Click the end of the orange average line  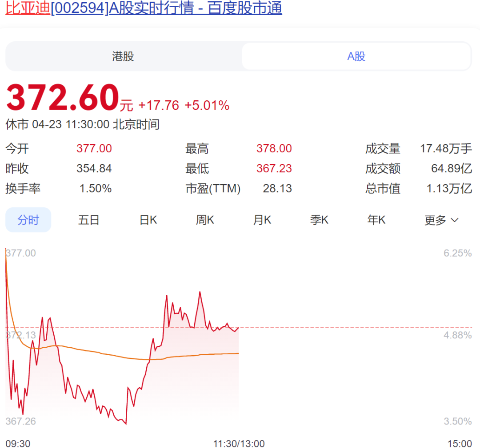238,353
